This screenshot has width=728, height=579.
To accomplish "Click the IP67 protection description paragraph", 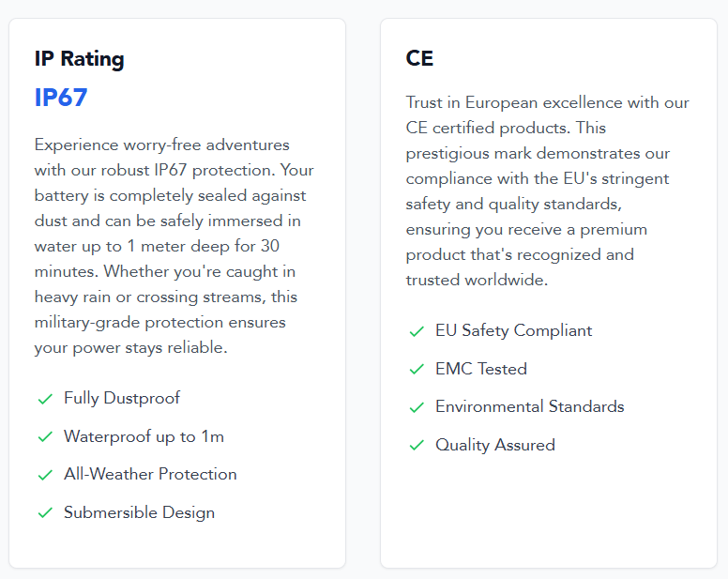I will coord(174,246).
